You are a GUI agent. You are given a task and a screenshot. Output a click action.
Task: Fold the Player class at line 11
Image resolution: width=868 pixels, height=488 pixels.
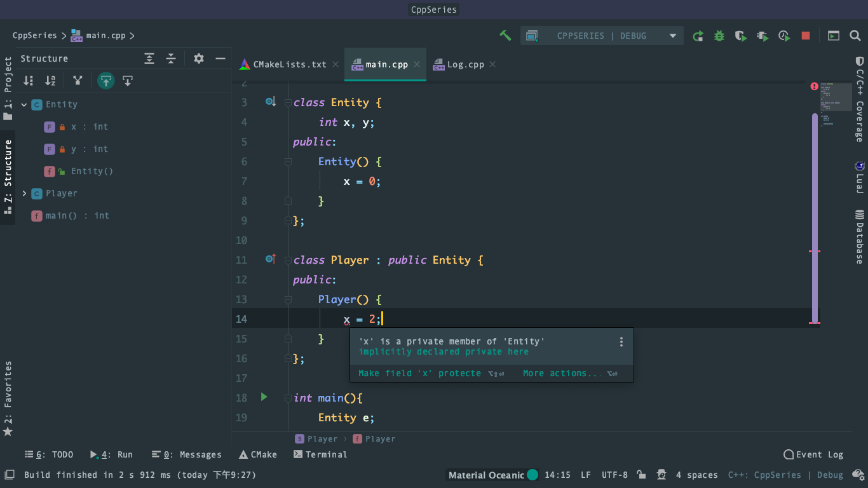coord(288,260)
